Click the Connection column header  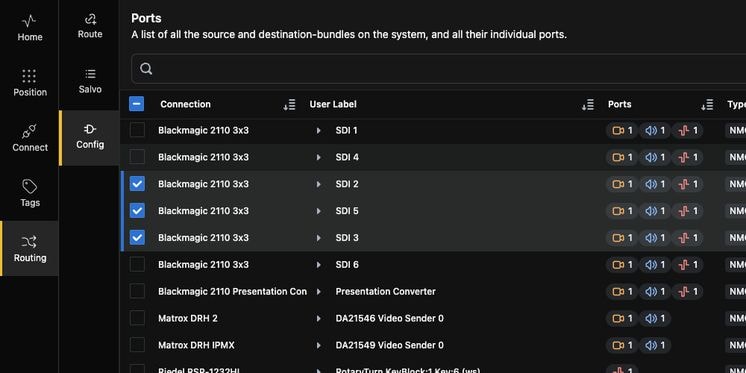click(x=186, y=104)
